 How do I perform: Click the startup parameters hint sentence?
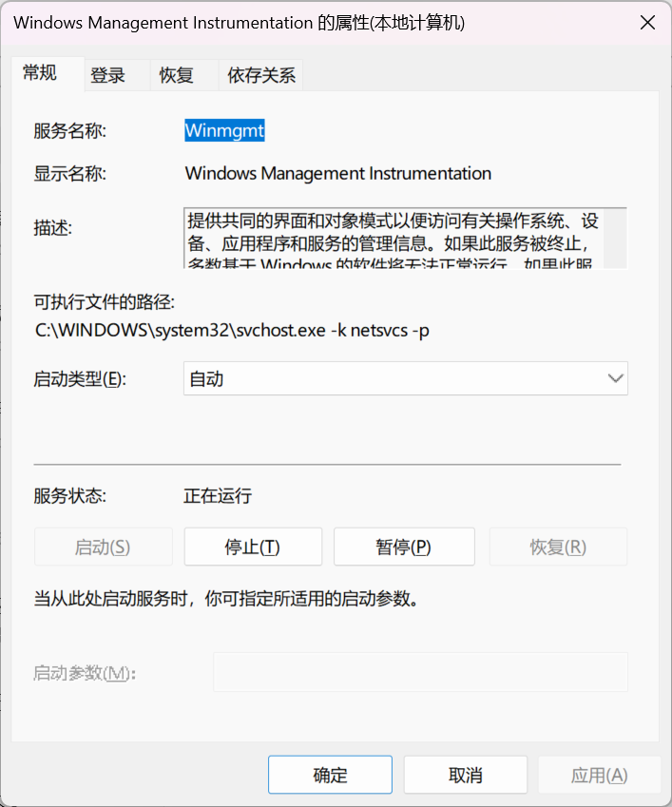225,599
